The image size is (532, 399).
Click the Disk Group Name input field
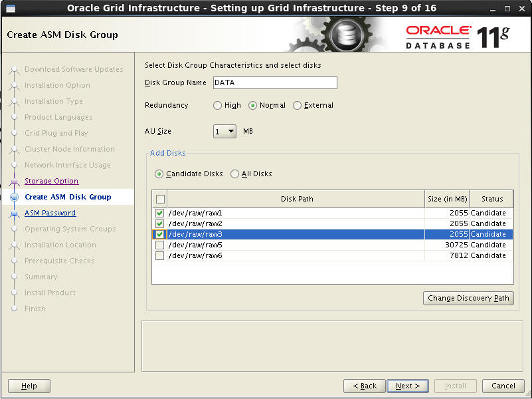pos(275,83)
